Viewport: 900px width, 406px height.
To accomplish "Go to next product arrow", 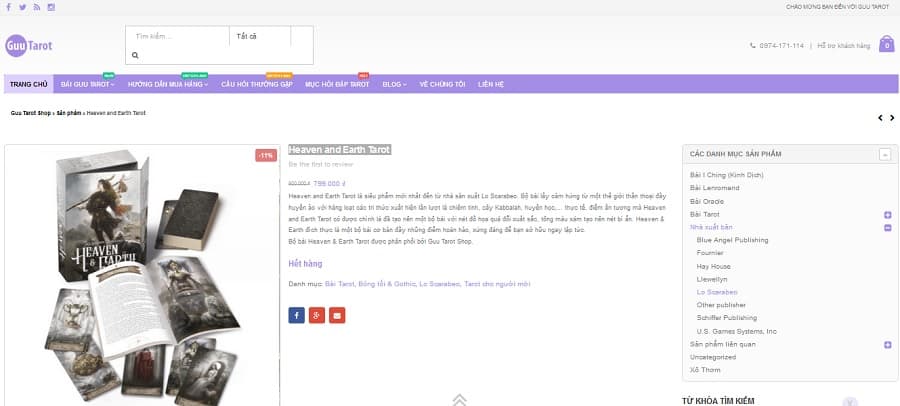I will coord(892,118).
